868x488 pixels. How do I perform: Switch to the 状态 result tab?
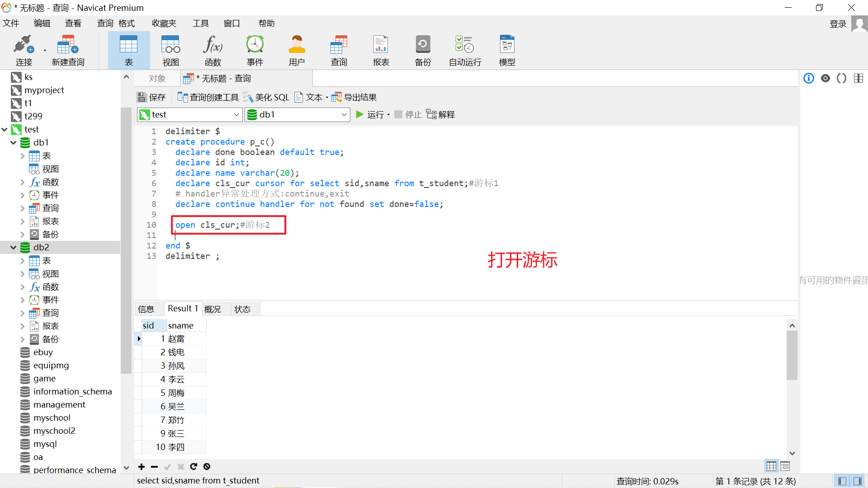point(242,309)
